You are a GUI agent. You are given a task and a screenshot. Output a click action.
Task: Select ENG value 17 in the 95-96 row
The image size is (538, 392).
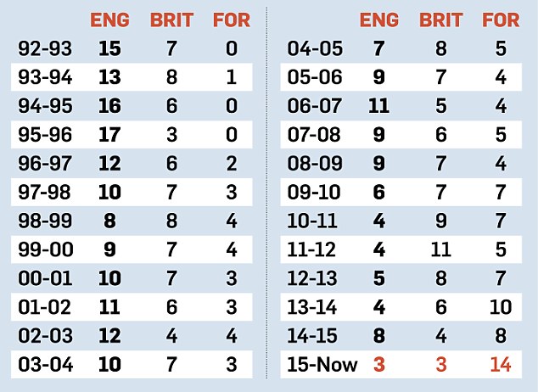pyautogui.click(x=109, y=142)
